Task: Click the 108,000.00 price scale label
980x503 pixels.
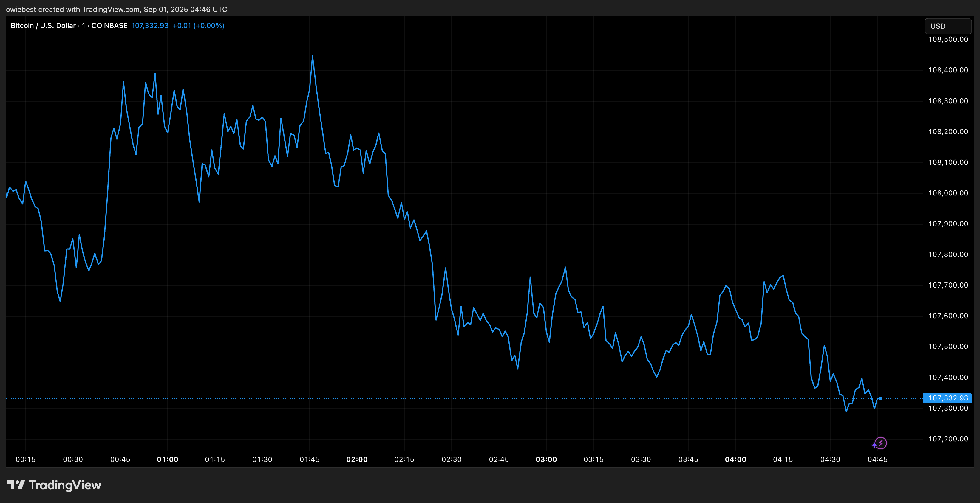Action: click(948, 193)
